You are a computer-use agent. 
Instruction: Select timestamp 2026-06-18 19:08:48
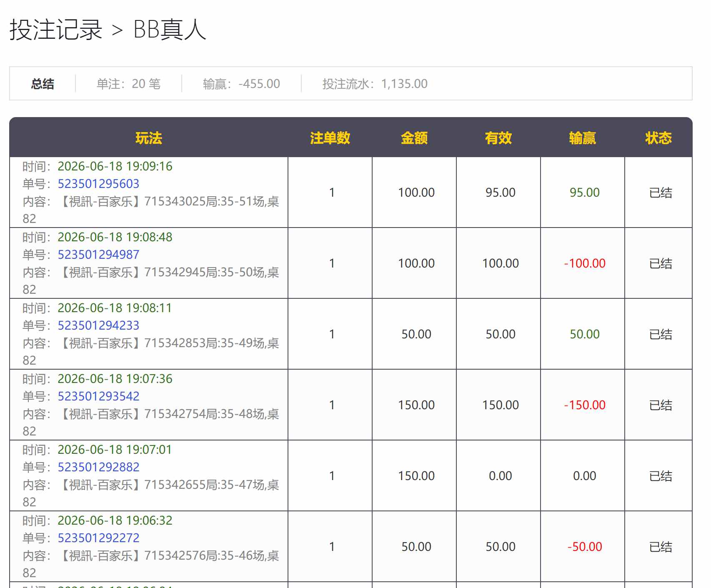(x=115, y=237)
